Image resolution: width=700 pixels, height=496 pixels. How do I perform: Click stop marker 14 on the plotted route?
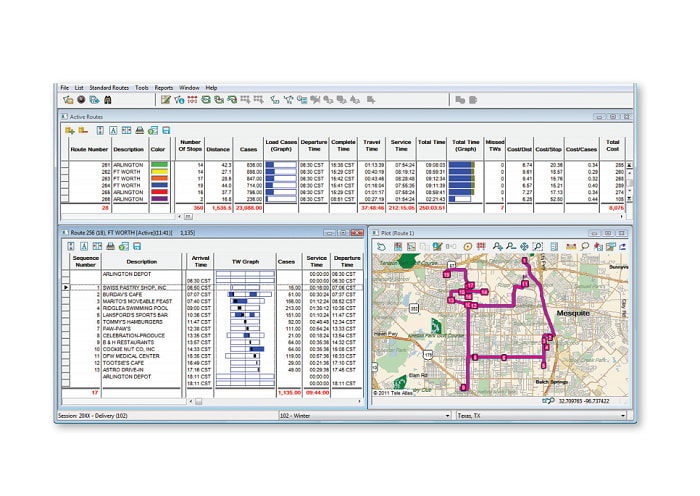pyautogui.click(x=484, y=292)
